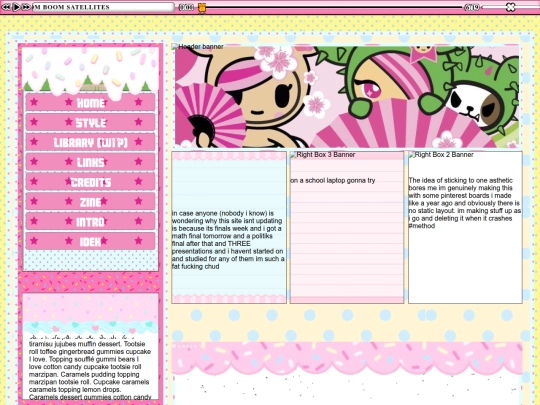This screenshot has height=405, width=540.
Task: Open the Credits page
Action: 90,182
